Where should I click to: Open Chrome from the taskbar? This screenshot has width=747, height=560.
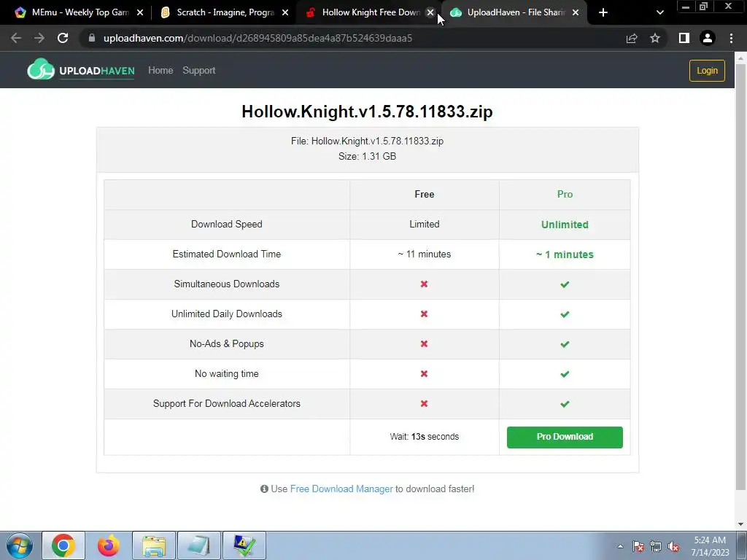(63, 545)
